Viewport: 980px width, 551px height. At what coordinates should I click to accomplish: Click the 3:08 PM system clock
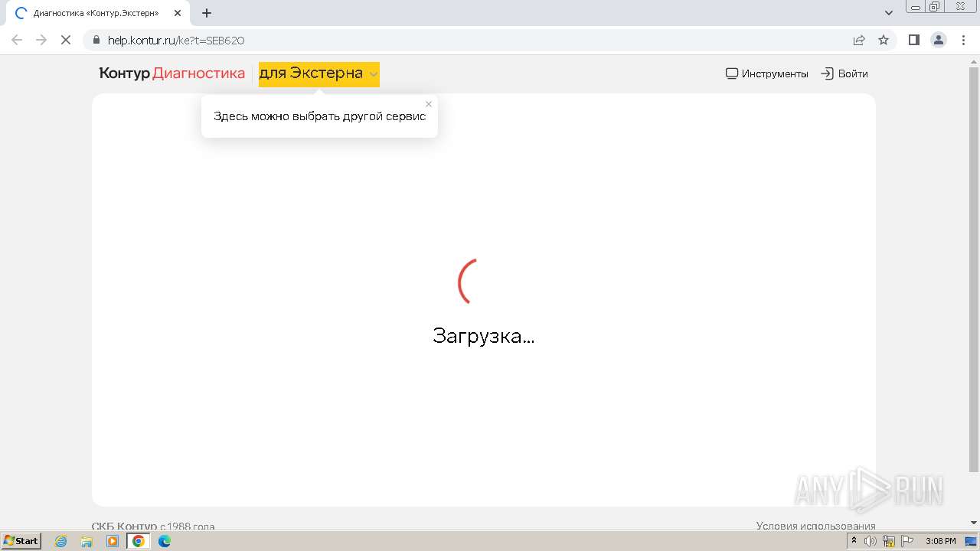pos(940,541)
